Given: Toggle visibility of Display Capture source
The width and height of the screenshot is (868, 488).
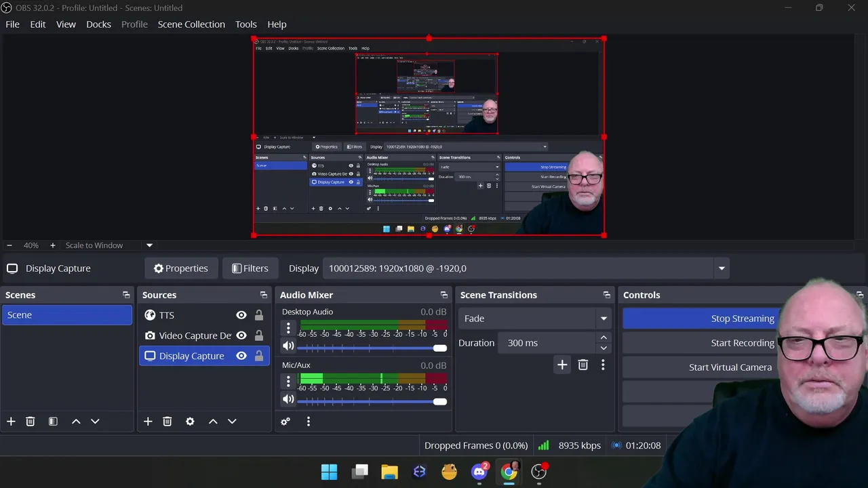Looking at the screenshot, I should (x=241, y=356).
